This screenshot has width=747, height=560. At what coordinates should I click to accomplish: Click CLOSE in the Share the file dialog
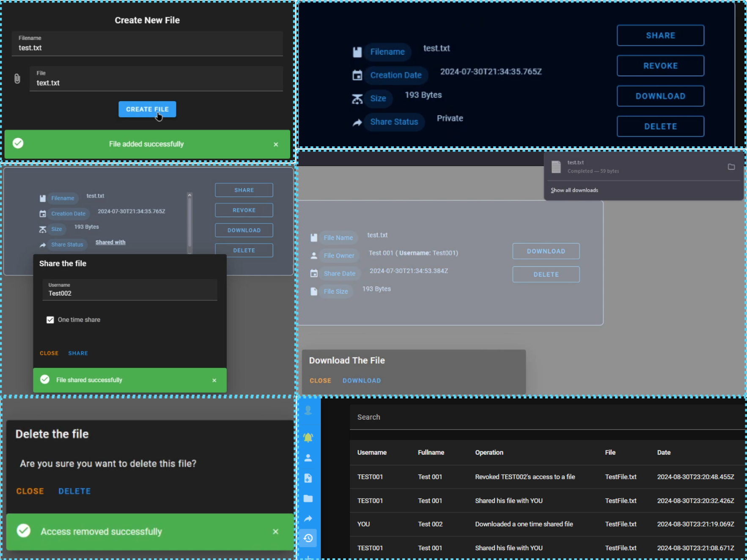click(x=49, y=353)
